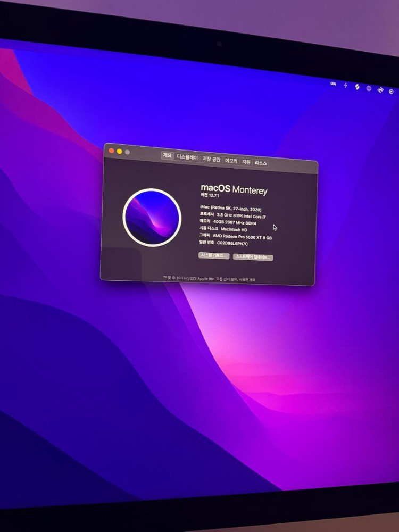
Task: Select the 개요 tab
Action: 167,155
